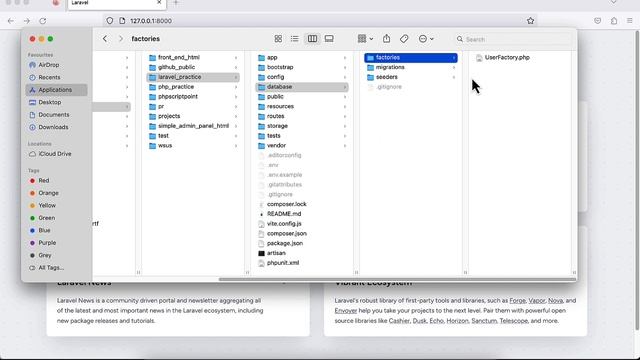This screenshot has width=640, height=360.
Task: Open the Cashier link on Laravel page
Action: point(399,321)
